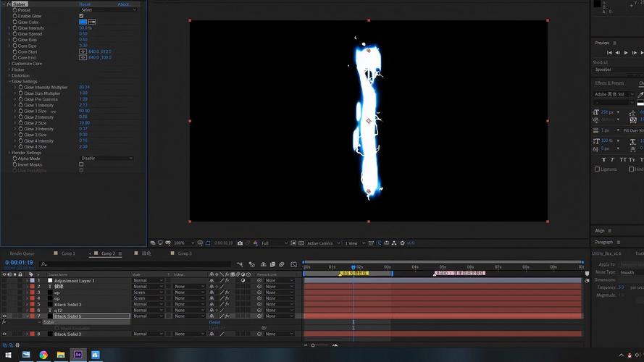The image size is (644, 362).
Task: Open Chrome from the taskbar
Action: pyautogui.click(x=43, y=355)
